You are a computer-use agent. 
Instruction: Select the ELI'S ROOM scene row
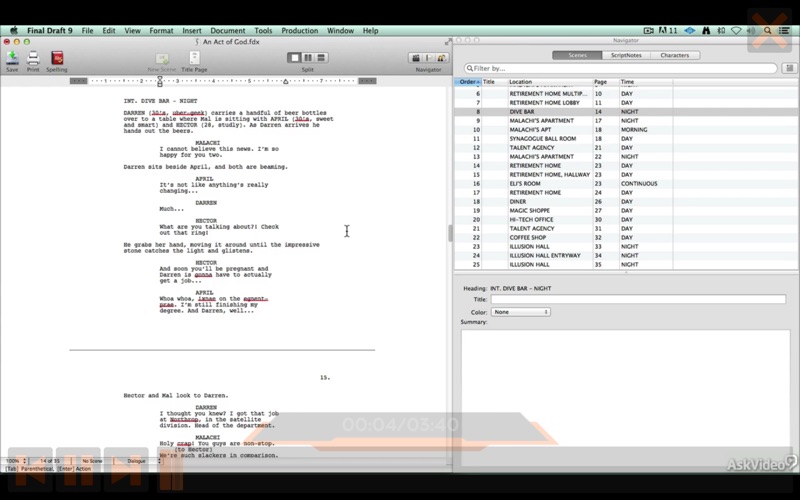coord(626,184)
